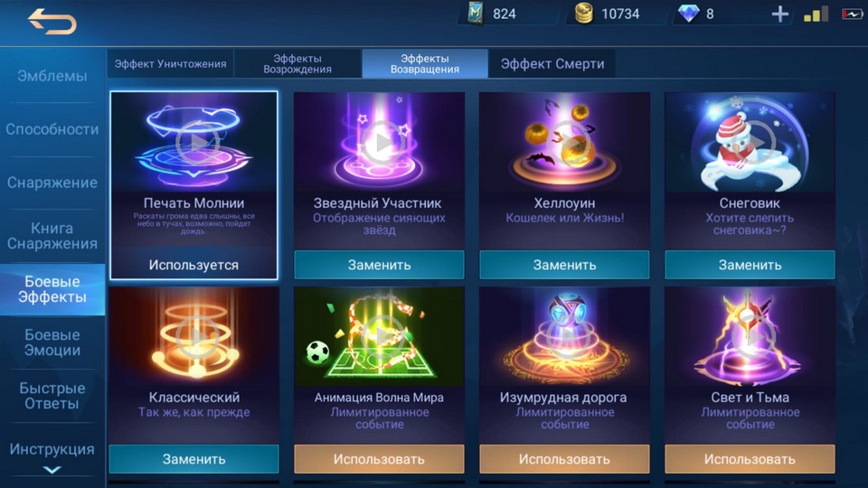Switch to Эффект Уничтожения tab
Image resolution: width=868 pixels, height=488 pixels.
coord(171,64)
